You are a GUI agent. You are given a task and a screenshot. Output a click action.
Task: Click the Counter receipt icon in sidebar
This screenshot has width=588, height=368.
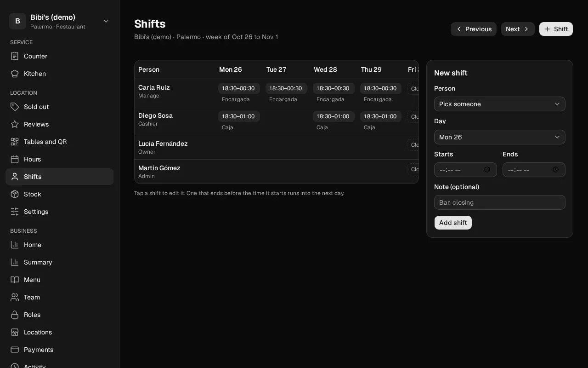(x=15, y=56)
